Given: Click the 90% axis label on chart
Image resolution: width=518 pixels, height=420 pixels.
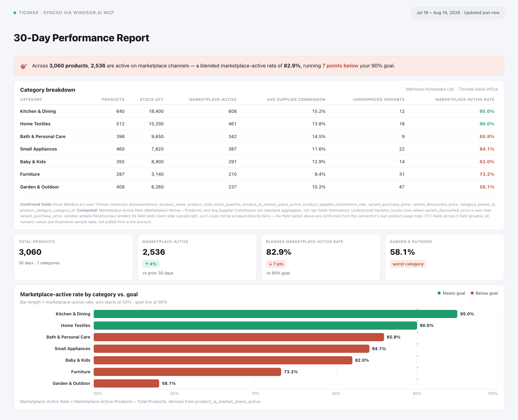Looking at the screenshot, I should 417,393.
